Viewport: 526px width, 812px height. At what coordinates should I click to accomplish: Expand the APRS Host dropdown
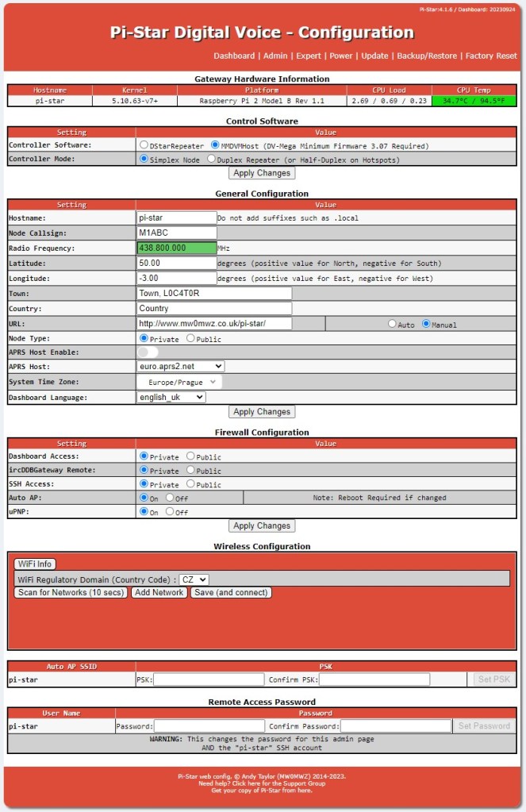pyautogui.click(x=180, y=367)
